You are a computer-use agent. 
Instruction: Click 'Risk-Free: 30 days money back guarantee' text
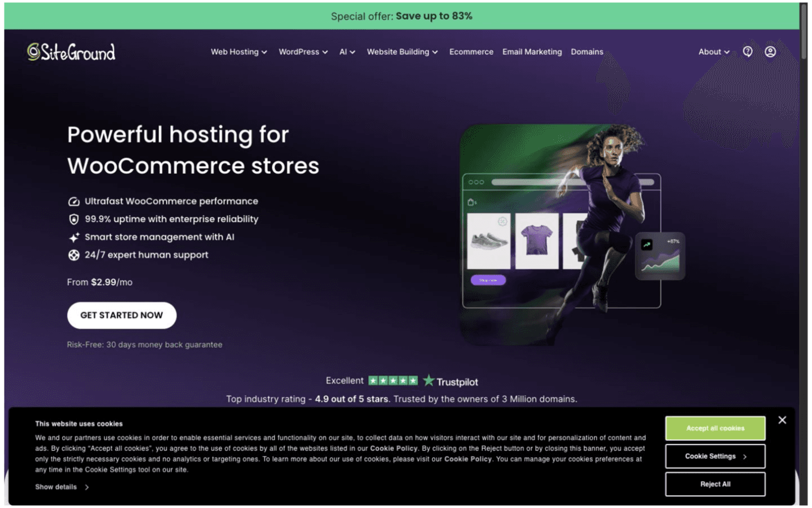[144, 345]
